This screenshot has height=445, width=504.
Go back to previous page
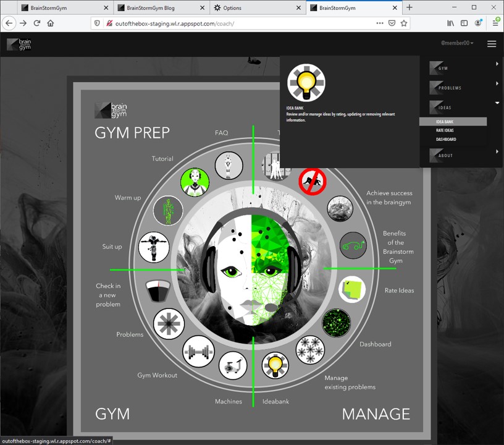pyautogui.click(x=9, y=23)
